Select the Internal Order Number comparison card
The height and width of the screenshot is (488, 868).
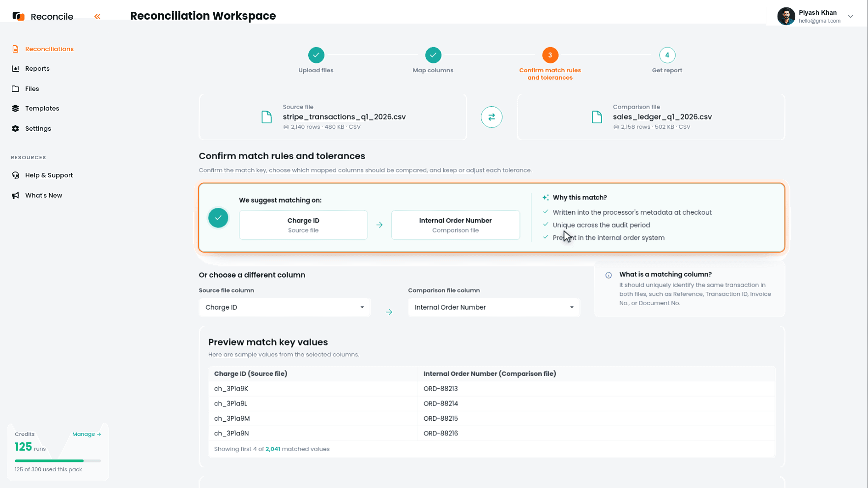[x=456, y=225]
